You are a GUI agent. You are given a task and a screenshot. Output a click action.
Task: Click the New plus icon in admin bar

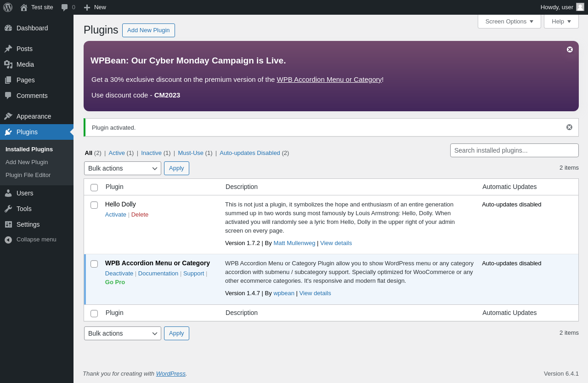87,7
